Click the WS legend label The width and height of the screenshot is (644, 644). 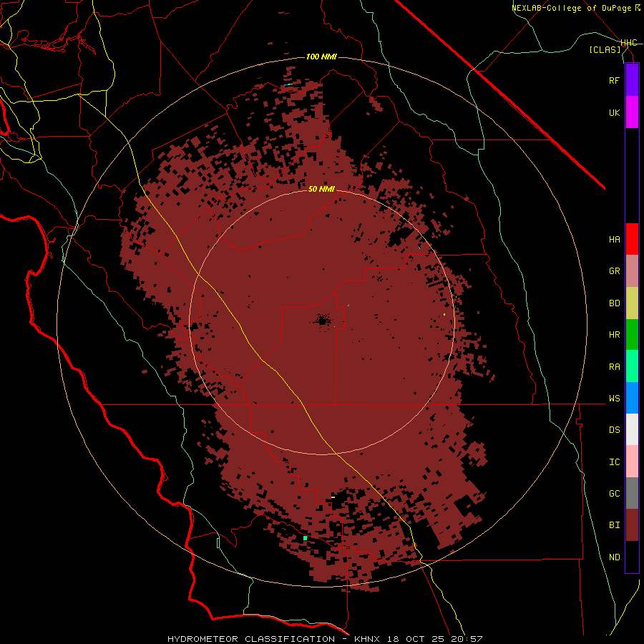pos(615,399)
